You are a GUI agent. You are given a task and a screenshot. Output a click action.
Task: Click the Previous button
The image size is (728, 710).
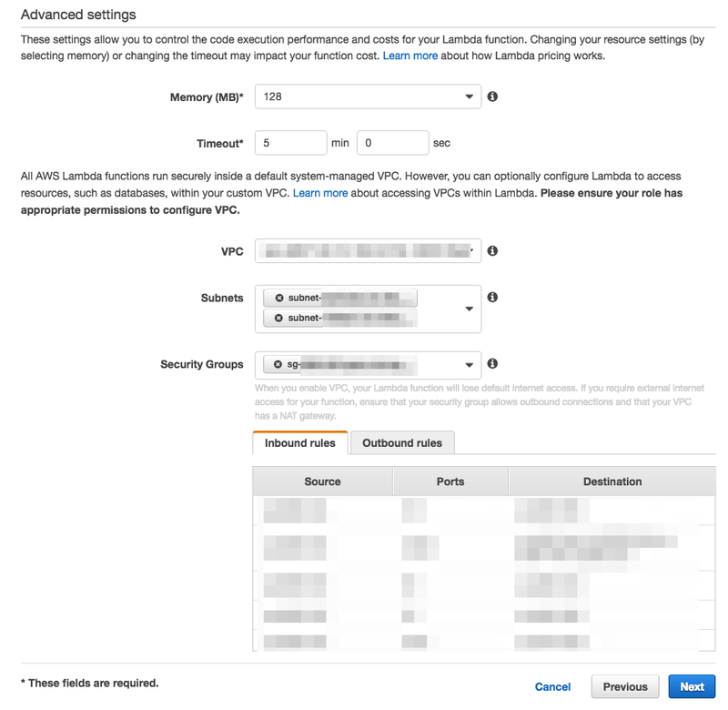click(625, 686)
